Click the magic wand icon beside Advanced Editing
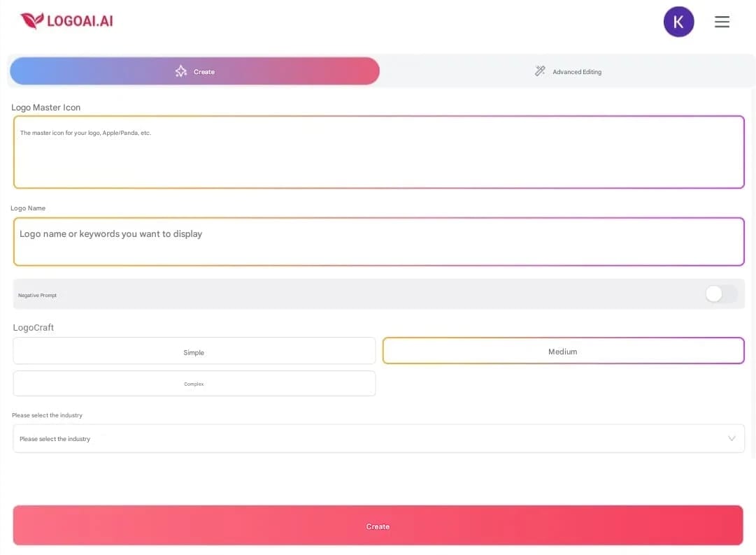Screen dimensions: 756x555 (539, 71)
